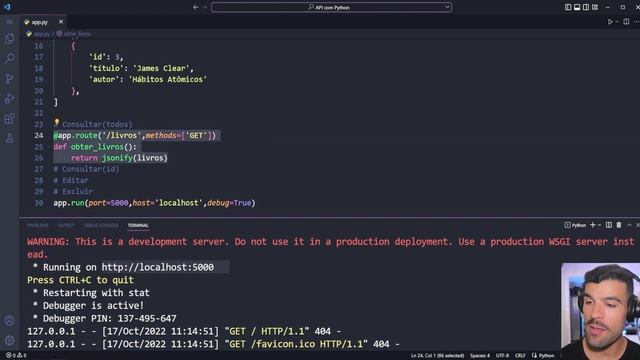This screenshot has width=640, height=360.
Task: Split the terminal panel
Action: tap(609, 225)
